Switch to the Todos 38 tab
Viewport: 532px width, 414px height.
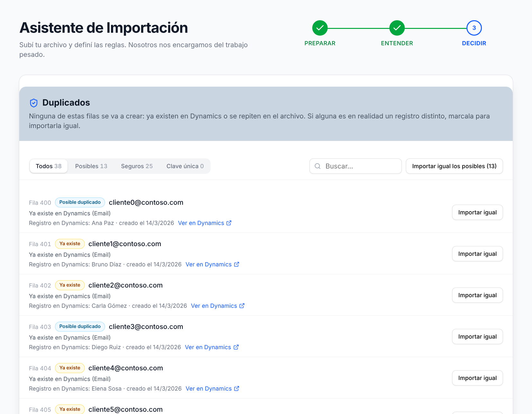point(49,166)
